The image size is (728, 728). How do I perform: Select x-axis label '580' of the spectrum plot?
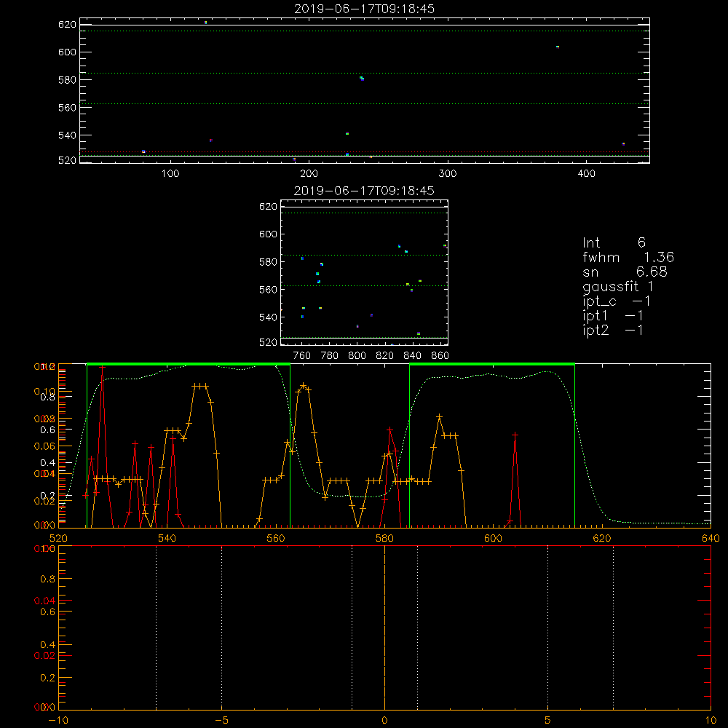point(384,538)
